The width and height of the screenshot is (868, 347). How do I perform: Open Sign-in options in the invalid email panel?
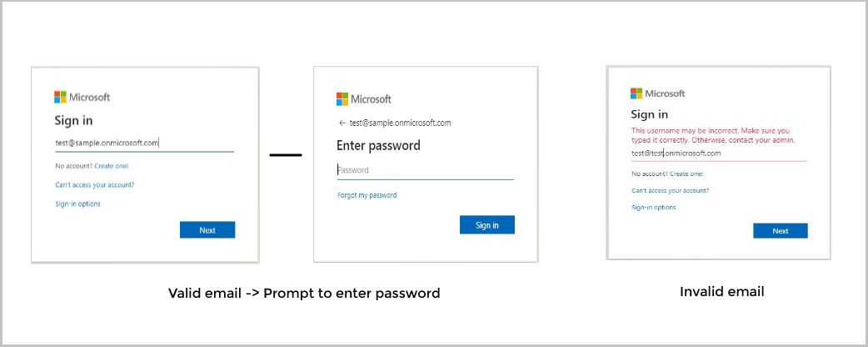[x=654, y=207]
